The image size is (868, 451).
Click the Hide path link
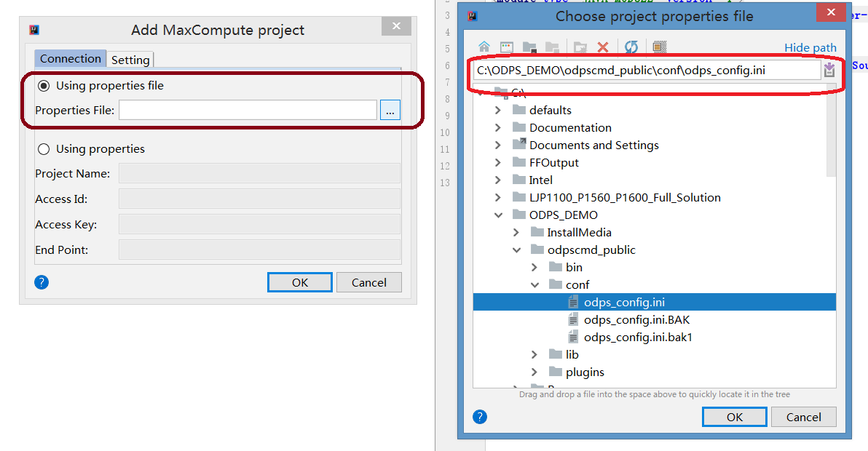[x=810, y=47]
